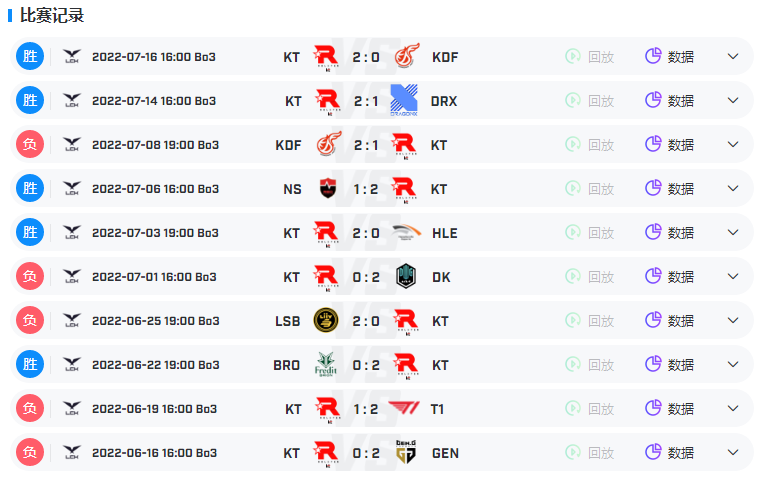Click the T1 team logo in the 06-19 match
Image resolution: width=767 pixels, height=482 pixels.
click(x=405, y=408)
